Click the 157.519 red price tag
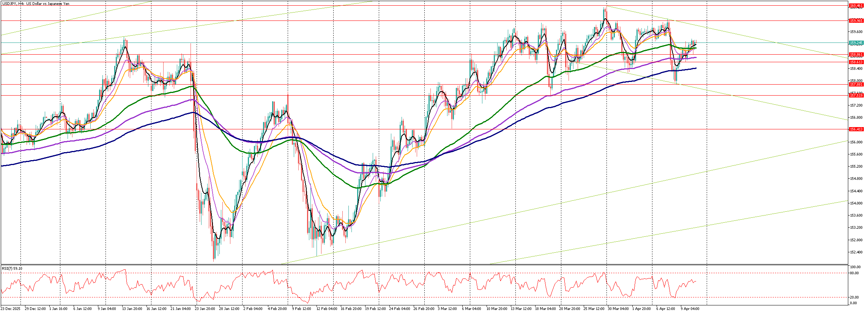This screenshot has height=313, width=868. pyautogui.click(x=856, y=96)
